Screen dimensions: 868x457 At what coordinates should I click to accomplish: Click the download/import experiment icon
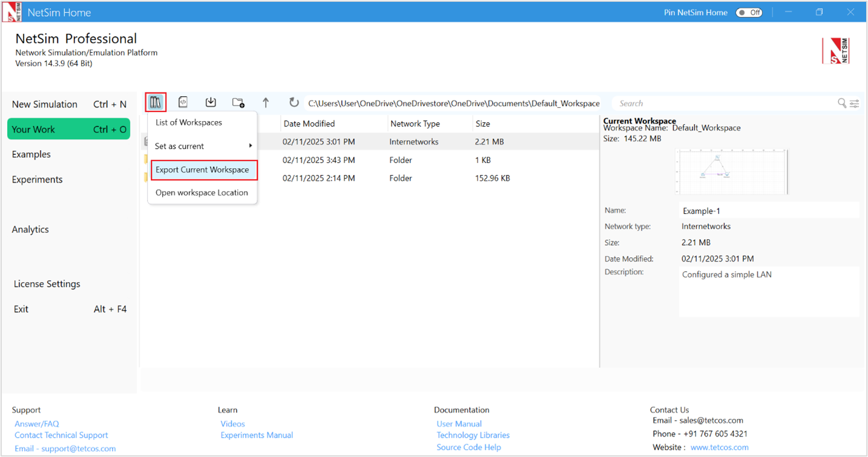pos(211,102)
